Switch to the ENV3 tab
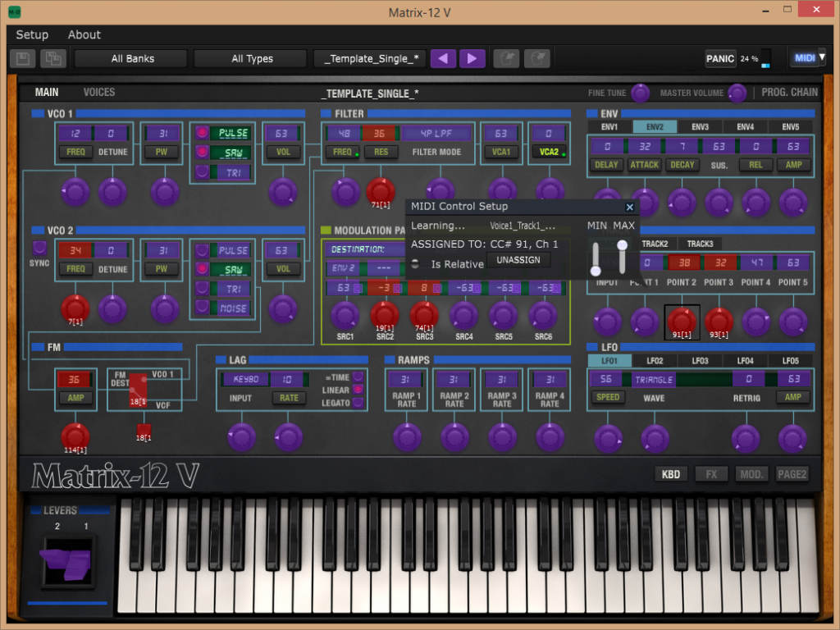The width and height of the screenshot is (840, 630). 699,127
